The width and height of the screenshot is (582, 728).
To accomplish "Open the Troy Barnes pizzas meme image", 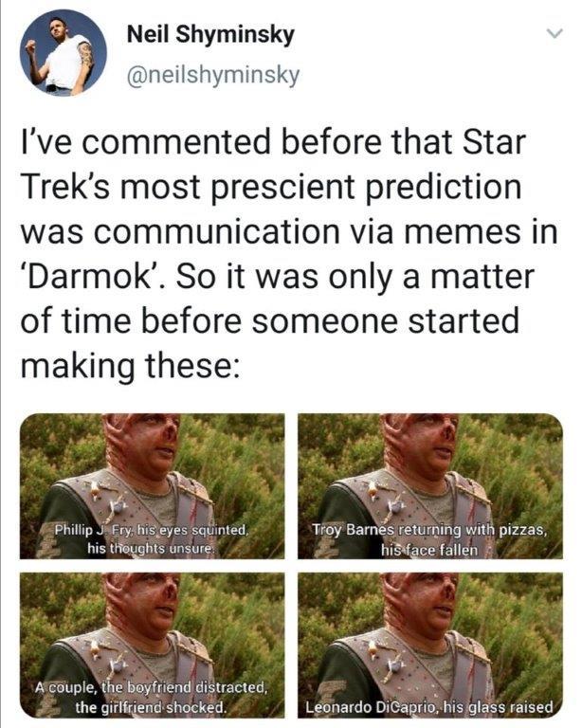I will [x=429, y=486].
